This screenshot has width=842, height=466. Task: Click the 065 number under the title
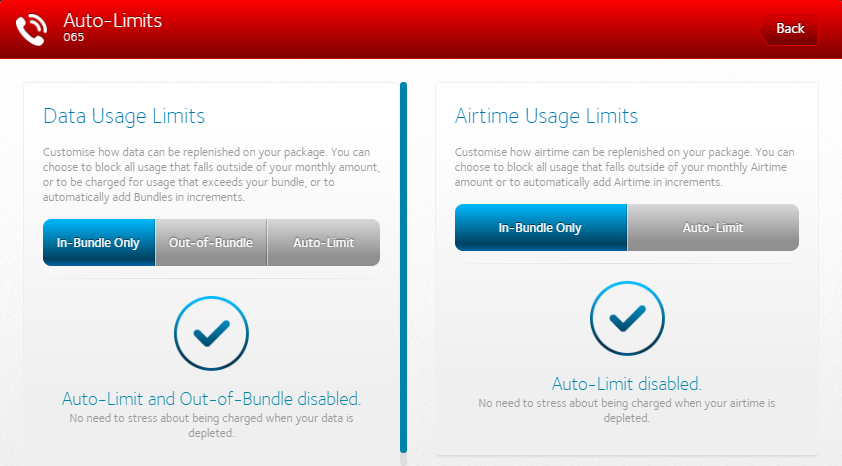(x=73, y=38)
